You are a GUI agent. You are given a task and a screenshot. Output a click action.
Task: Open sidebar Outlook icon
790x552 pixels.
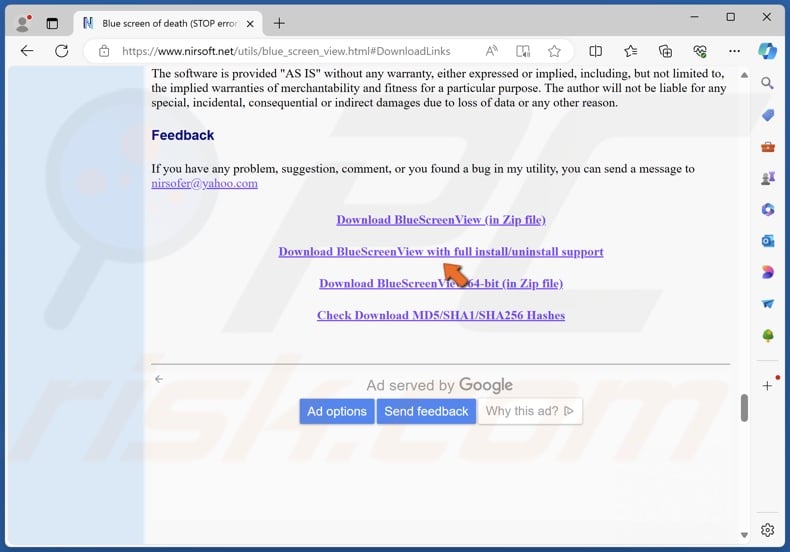(767, 241)
